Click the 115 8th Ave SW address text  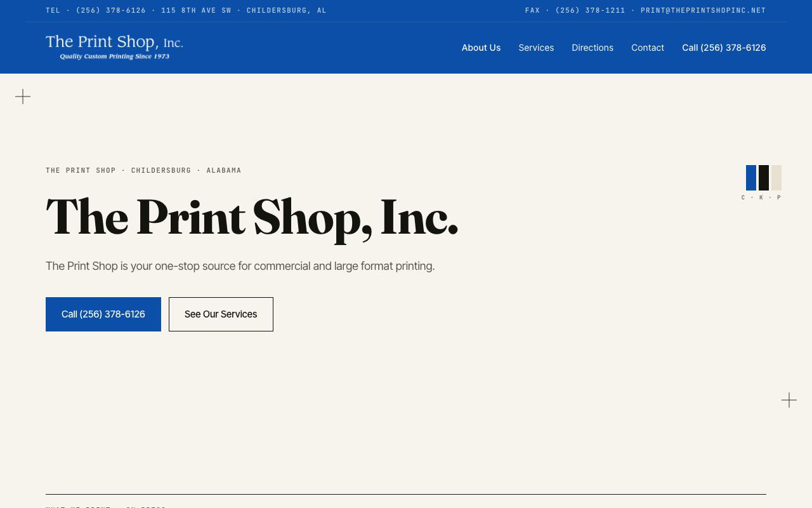click(196, 11)
